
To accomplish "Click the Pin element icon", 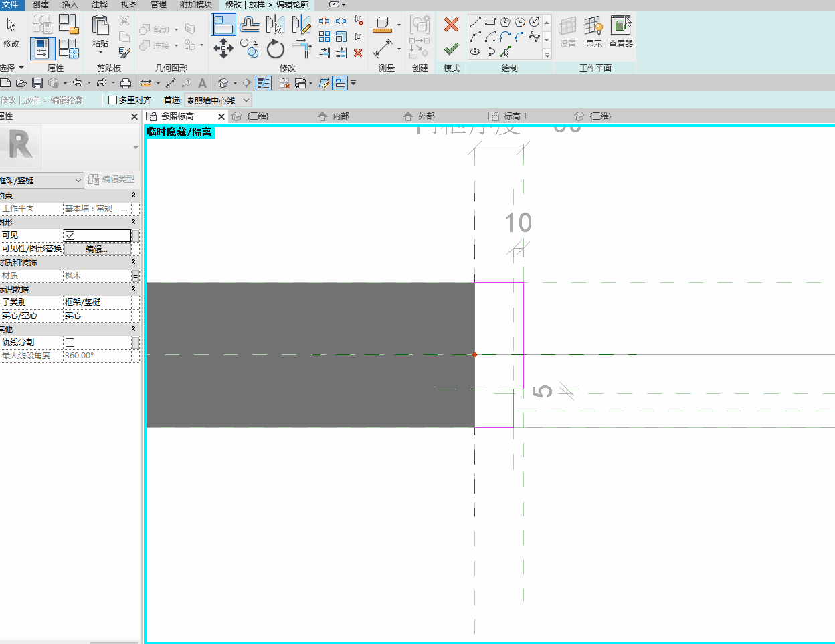I will (x=358, y=37).
